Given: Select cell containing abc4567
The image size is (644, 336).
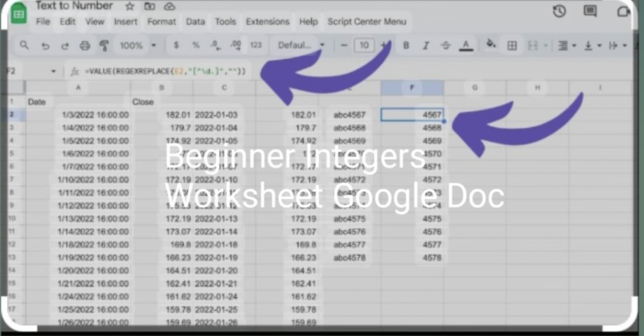Looking at the screenshot, I should pyautogui.click(x=350, y=115).
